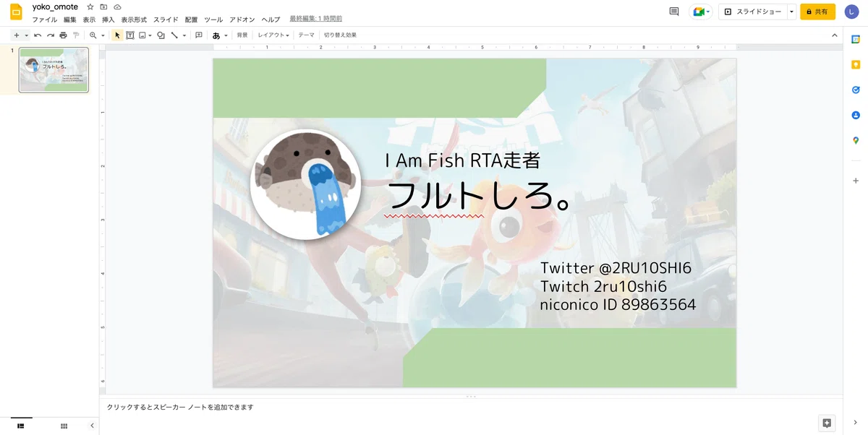Open input tools あ button
868x435 pixels.
216,35
